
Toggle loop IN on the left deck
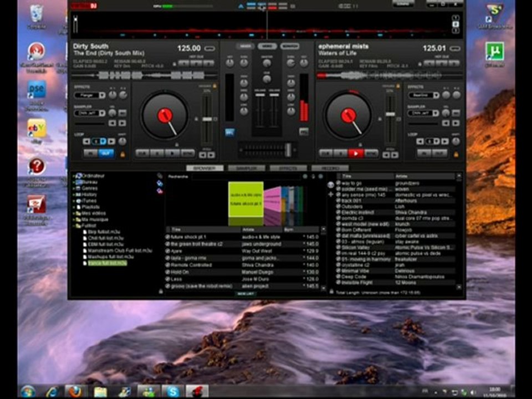(90, 154)
